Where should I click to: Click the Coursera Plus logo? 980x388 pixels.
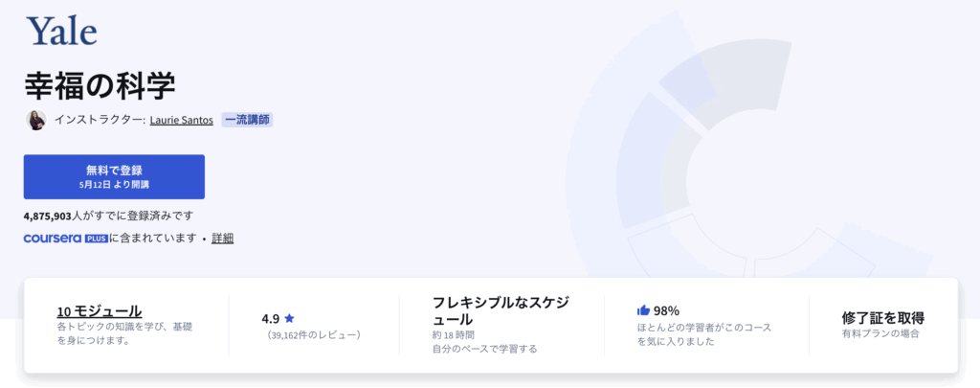[66, 239]
